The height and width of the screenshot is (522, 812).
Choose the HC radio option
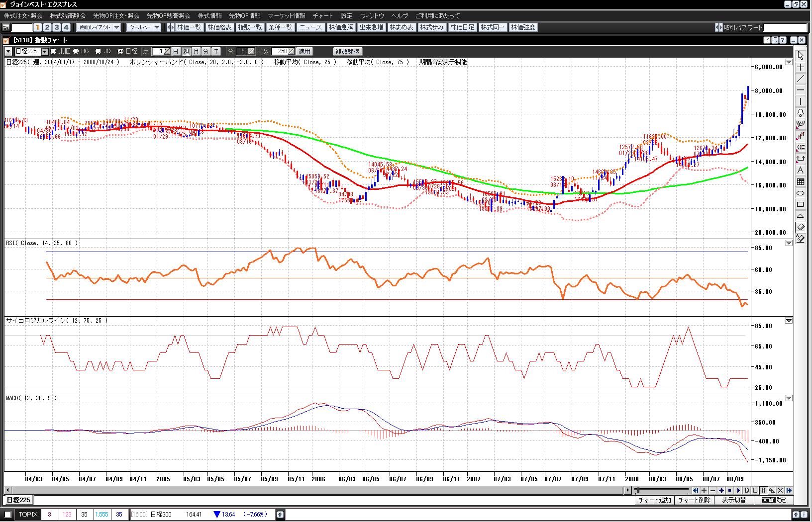(x=76, y=51)
